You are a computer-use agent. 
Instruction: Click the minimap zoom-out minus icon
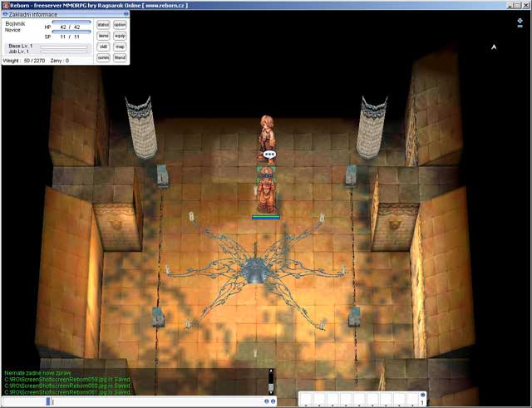pos(520,26)
